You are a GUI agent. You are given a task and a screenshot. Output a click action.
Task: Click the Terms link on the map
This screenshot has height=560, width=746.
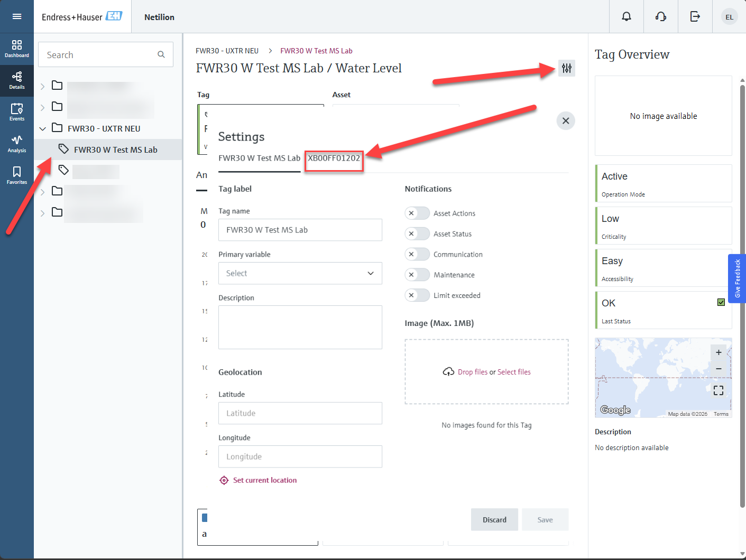(721, 414)
